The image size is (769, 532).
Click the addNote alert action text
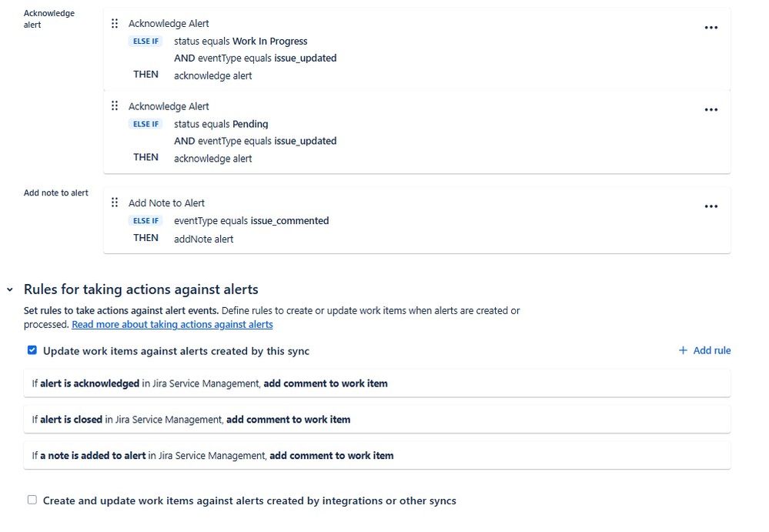(x=203, y=239)
